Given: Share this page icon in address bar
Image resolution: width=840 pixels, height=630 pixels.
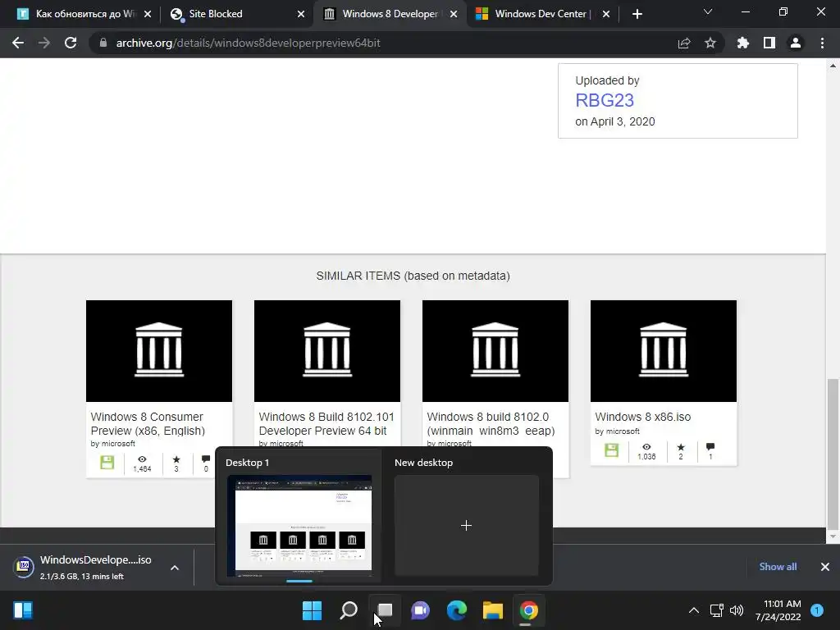Looking at the screenshot, I should (684, 43).
